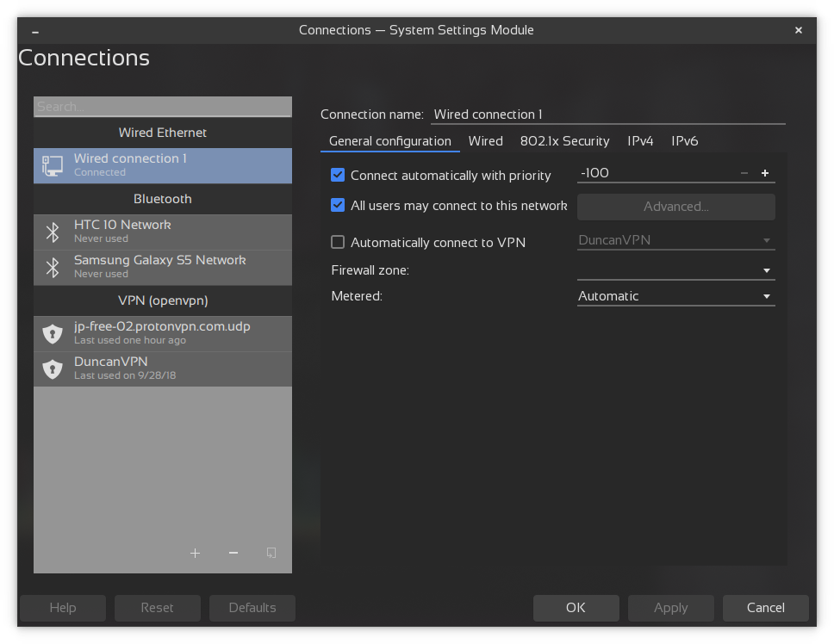Uncheck all users may connect to this network
834x644 pixels.
[337, 205]
